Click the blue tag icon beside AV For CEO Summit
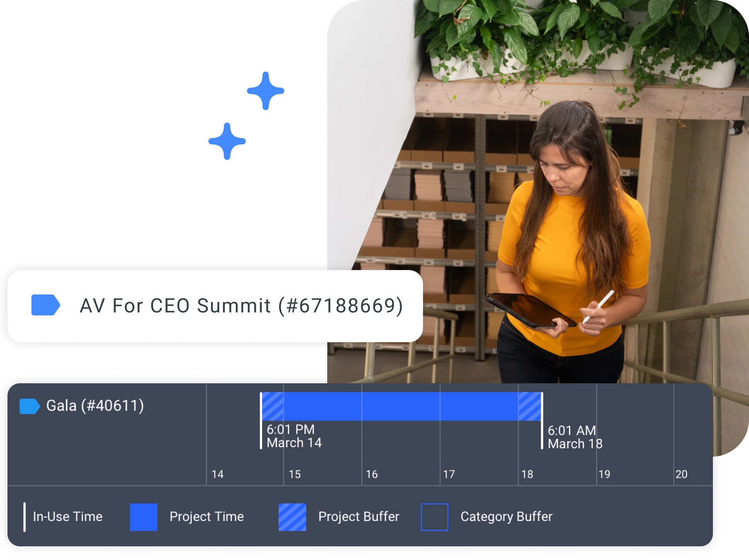The width and height of the screenshot is (749, 560). 46,305
